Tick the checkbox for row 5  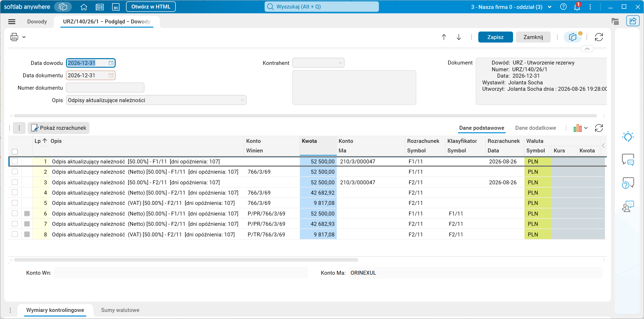tap(15, 203)
